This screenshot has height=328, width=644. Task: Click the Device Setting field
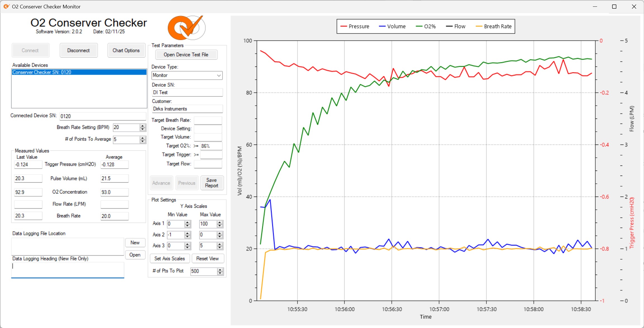tap(208, 129)
